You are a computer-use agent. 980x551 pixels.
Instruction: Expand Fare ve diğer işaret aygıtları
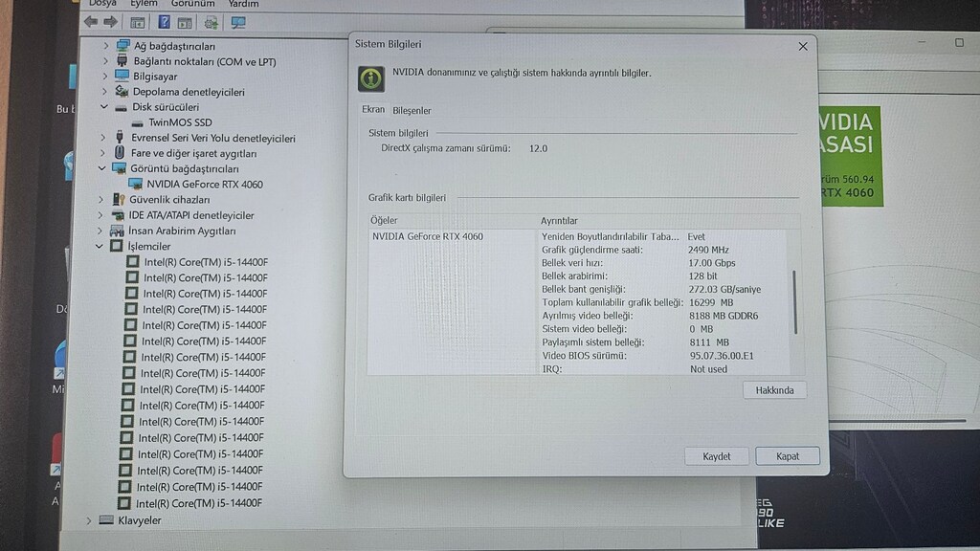[x=103, y=152]
